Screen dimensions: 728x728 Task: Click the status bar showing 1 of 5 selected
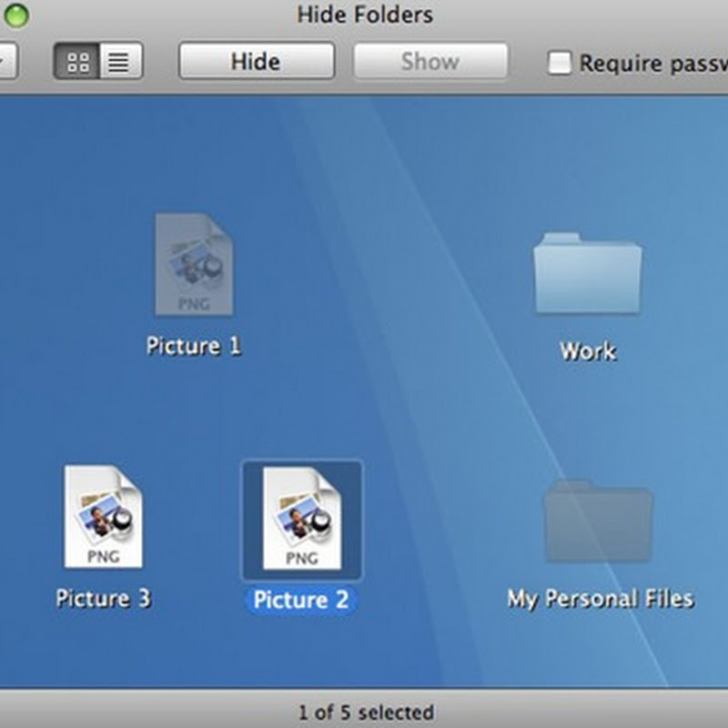pyautogui.click(x=363, y=712)
